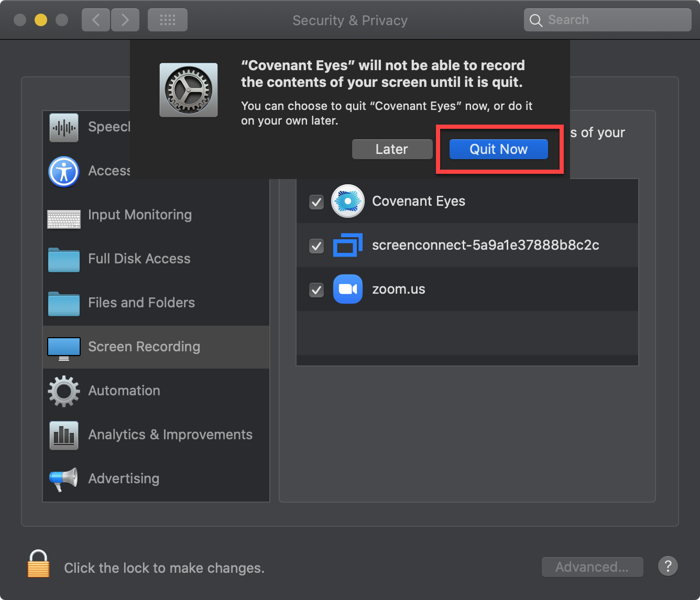Open Files and Folders privacy category
Image resolution: width=700 pixels, height=600 pixels.
141,303
